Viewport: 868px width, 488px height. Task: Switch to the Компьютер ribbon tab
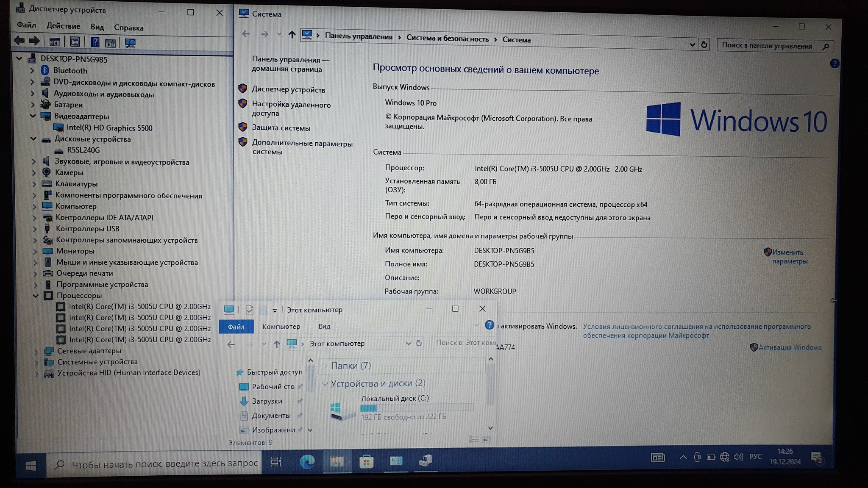281,327
